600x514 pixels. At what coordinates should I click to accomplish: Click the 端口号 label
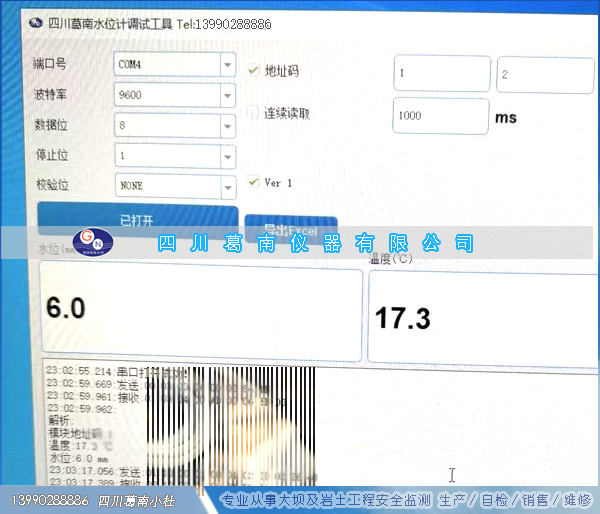coord(49,63)
